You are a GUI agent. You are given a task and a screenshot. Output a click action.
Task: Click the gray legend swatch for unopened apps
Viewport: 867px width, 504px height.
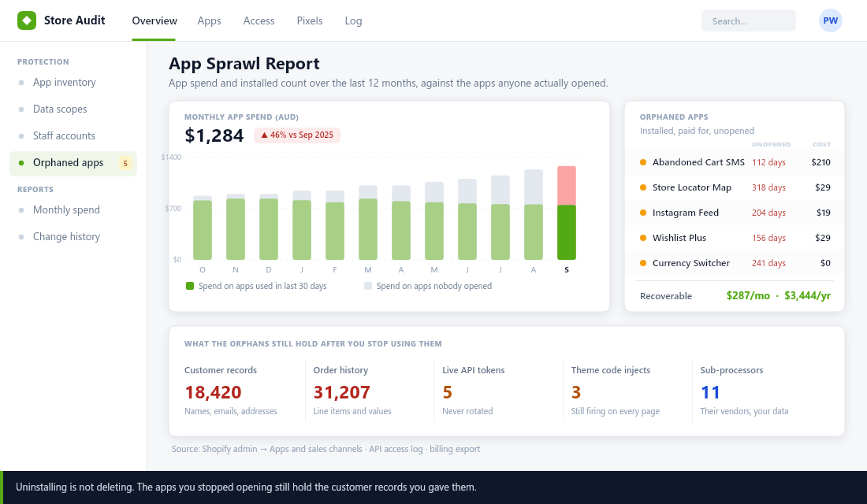[x=368, y=286]
